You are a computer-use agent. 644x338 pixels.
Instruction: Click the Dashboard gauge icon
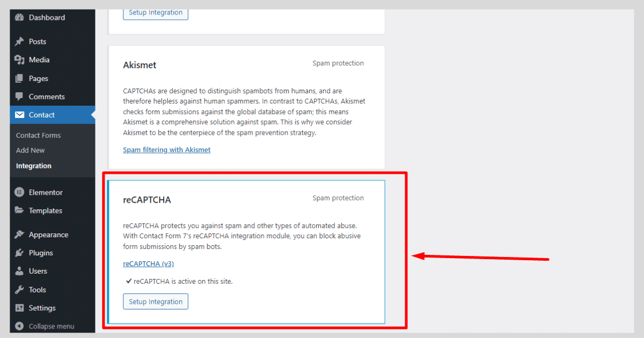20,17
